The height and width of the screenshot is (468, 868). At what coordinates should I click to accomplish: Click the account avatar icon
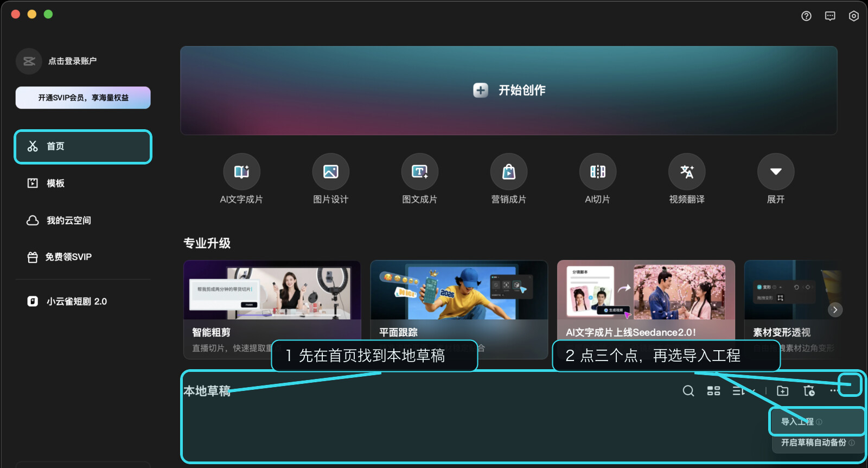[x=29, y=61]
